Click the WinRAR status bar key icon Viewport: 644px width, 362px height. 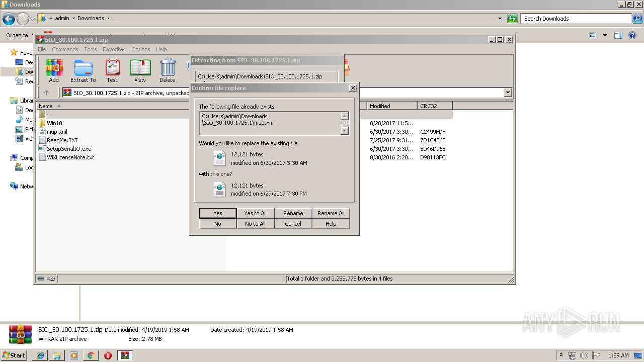point(51,279)
